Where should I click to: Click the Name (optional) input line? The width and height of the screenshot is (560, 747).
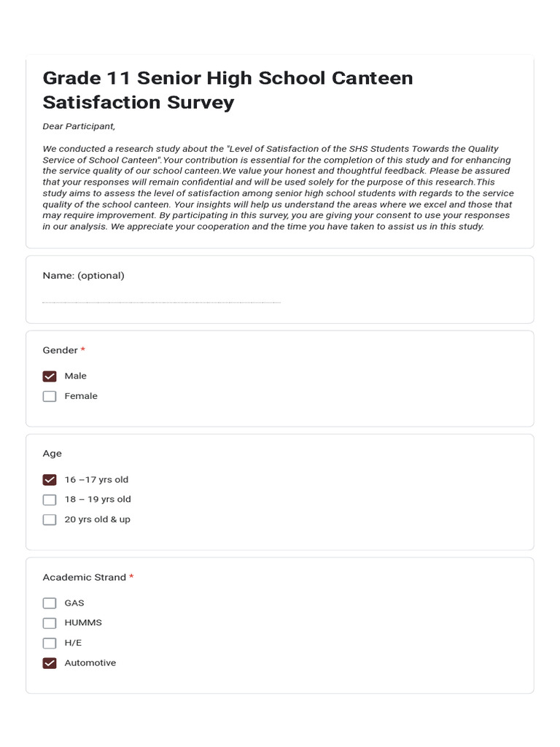161,298
